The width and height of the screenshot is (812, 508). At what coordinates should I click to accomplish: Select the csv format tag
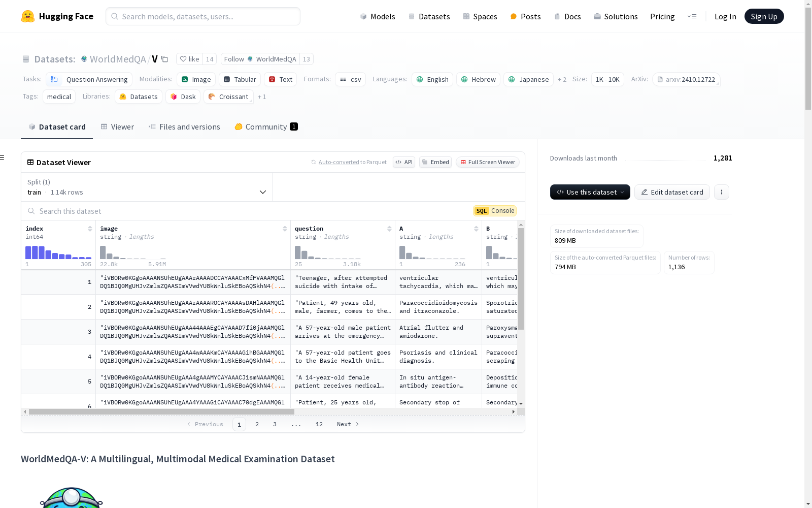[350, 79]
